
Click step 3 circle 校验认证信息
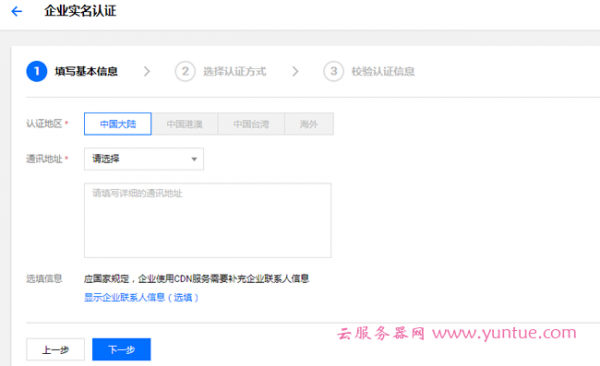tap(334, 71)
